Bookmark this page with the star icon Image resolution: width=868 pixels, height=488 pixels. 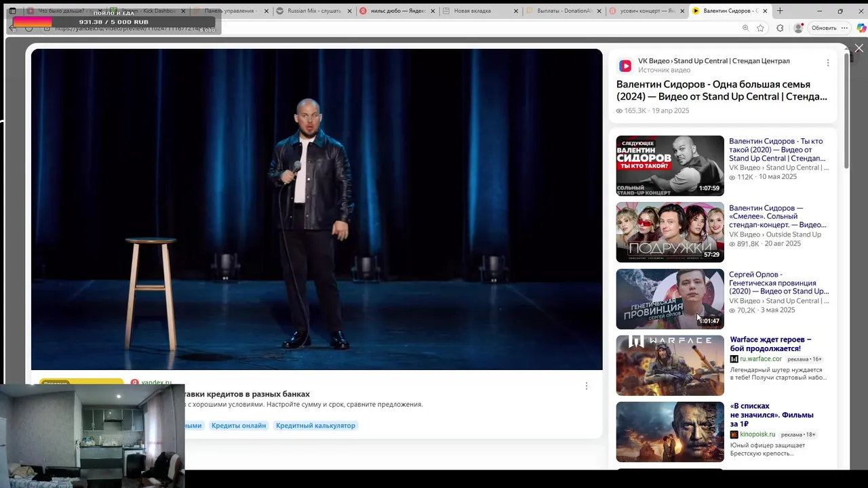tap(760, 28)
